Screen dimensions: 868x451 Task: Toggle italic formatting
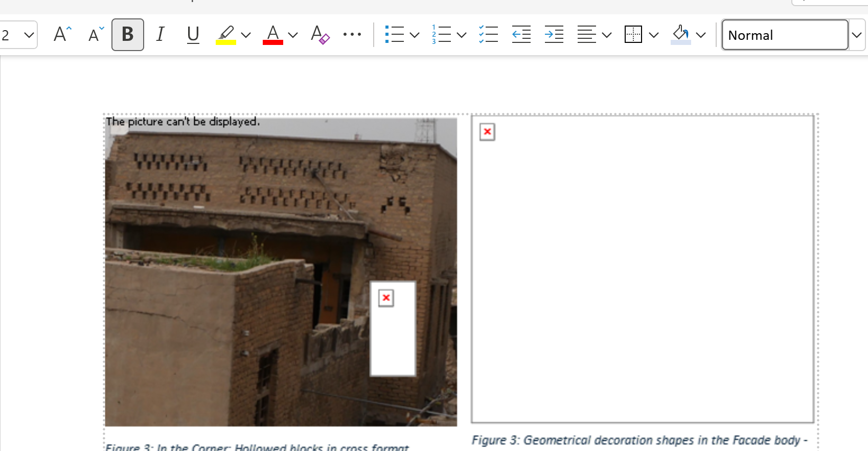[161, 35]
